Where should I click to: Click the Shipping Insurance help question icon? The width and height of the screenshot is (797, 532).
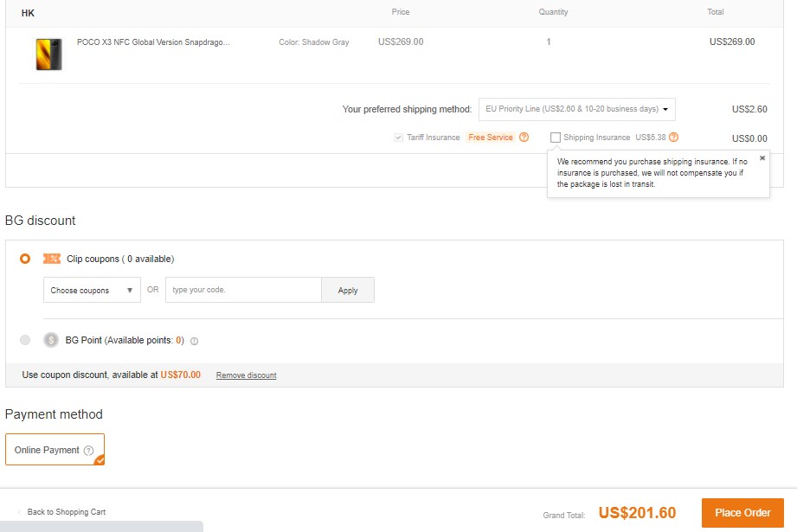tap(673, 138)
